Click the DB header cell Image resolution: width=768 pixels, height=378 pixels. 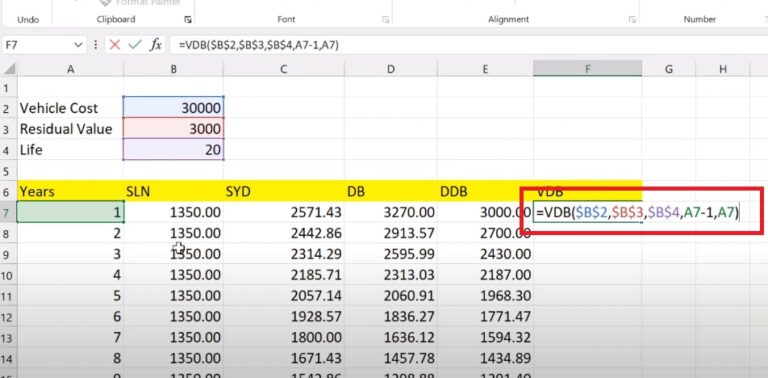click(390, 191)
